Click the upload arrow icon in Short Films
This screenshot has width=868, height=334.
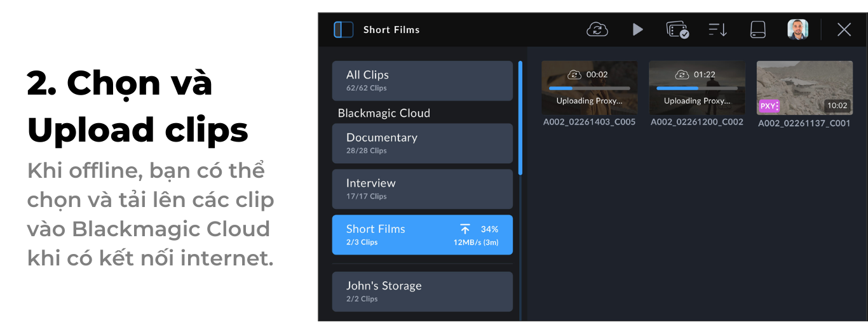[x=465, y=229]
